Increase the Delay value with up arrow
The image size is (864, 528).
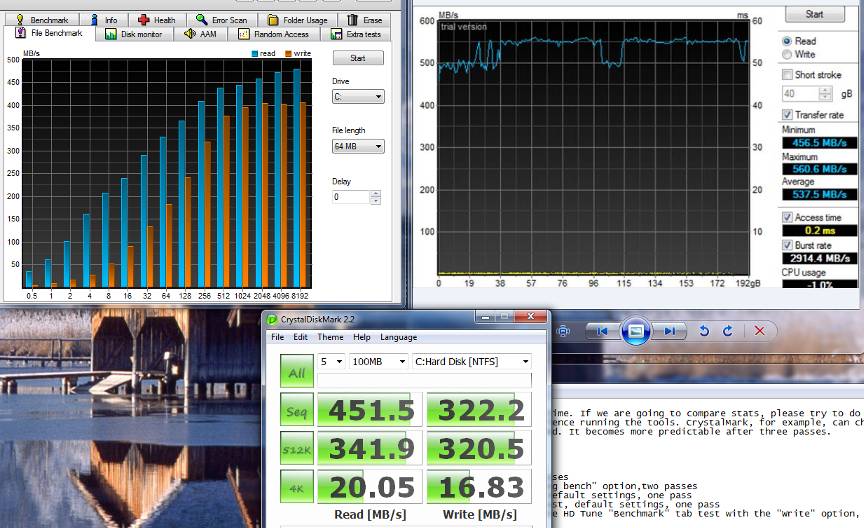tap(375, 193)
